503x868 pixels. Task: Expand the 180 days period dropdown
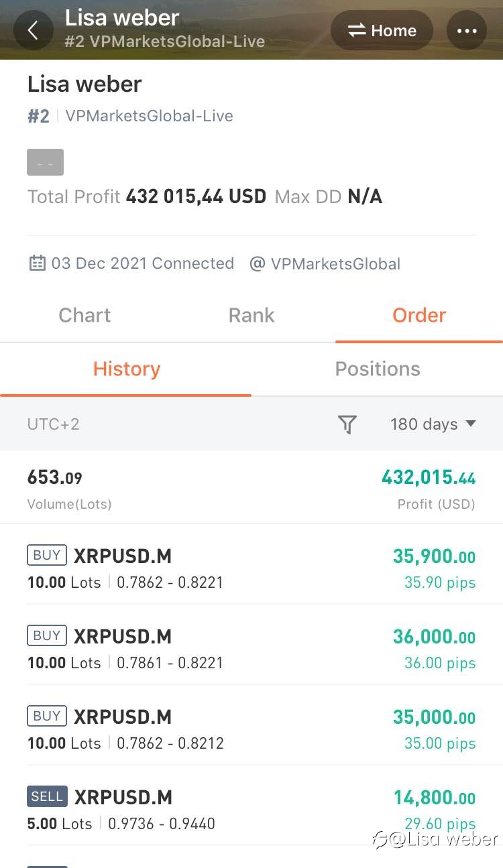433,424
